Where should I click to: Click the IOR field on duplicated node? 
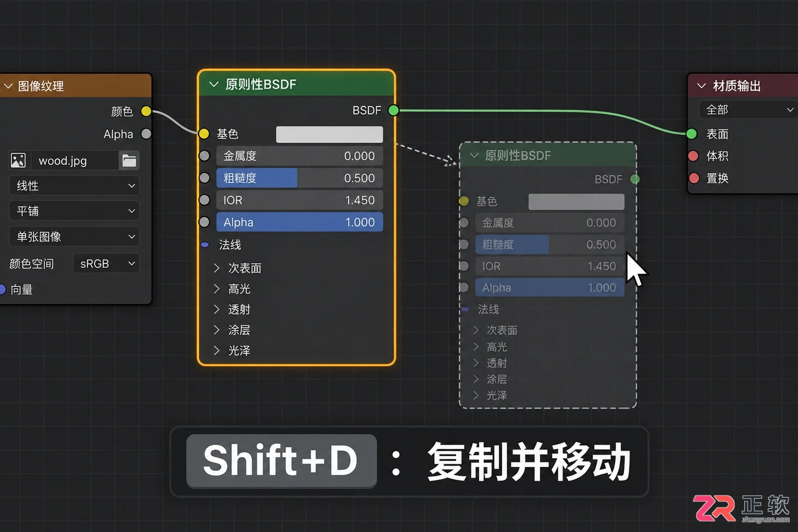coord(550,266)
